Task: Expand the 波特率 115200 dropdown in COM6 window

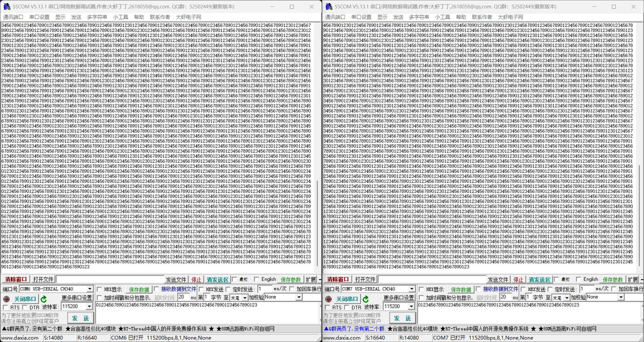Action: point(89,306)
